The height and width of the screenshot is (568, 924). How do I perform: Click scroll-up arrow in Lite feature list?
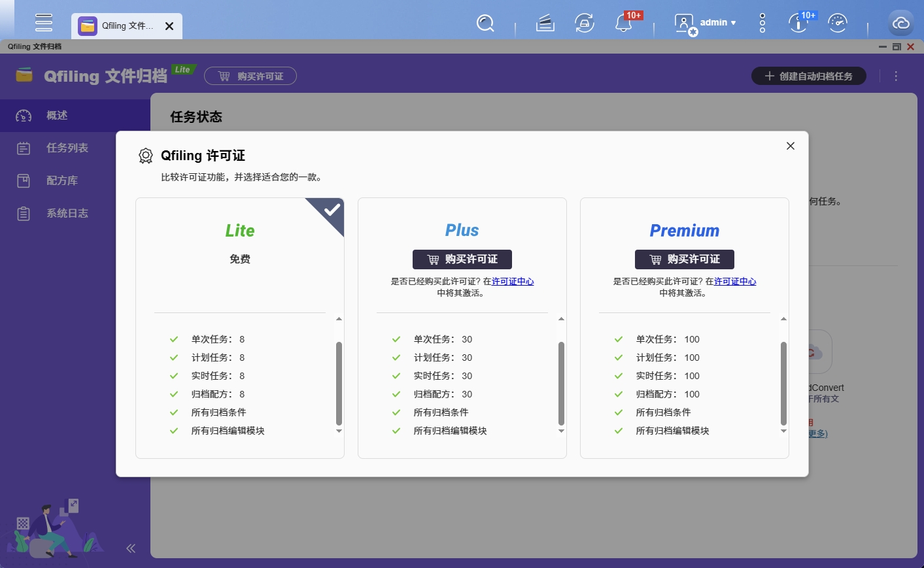coord(339,319)
